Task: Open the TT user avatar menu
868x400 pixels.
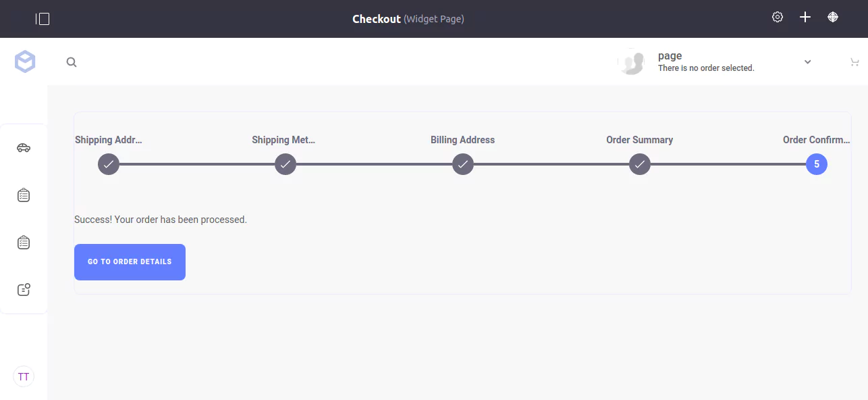Action: click(24, 376)
